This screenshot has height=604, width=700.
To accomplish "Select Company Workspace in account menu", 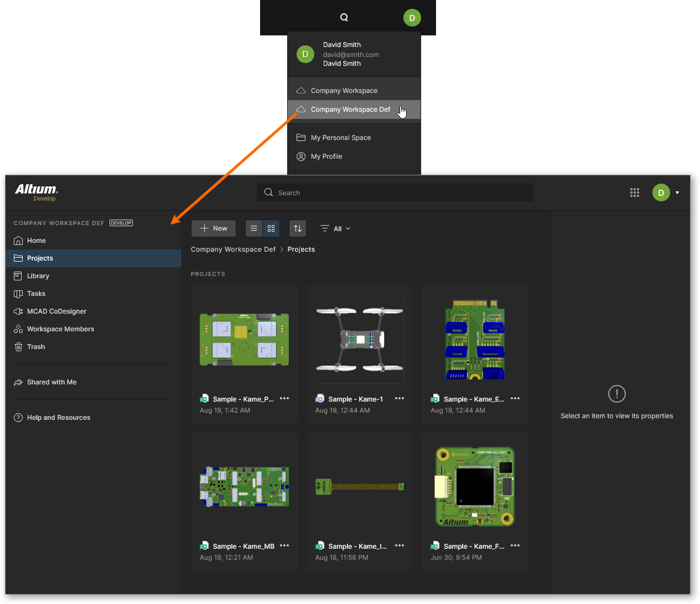I will (x=354, y=91).
